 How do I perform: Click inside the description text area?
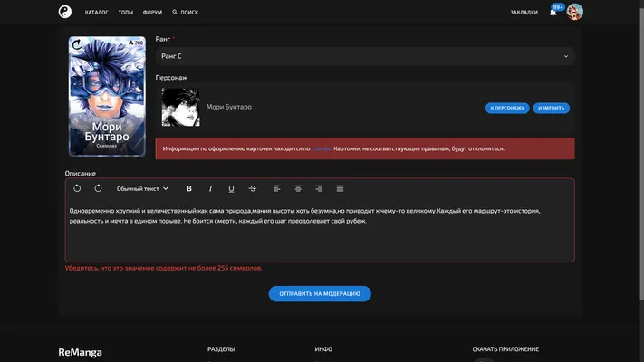point(320,230)
